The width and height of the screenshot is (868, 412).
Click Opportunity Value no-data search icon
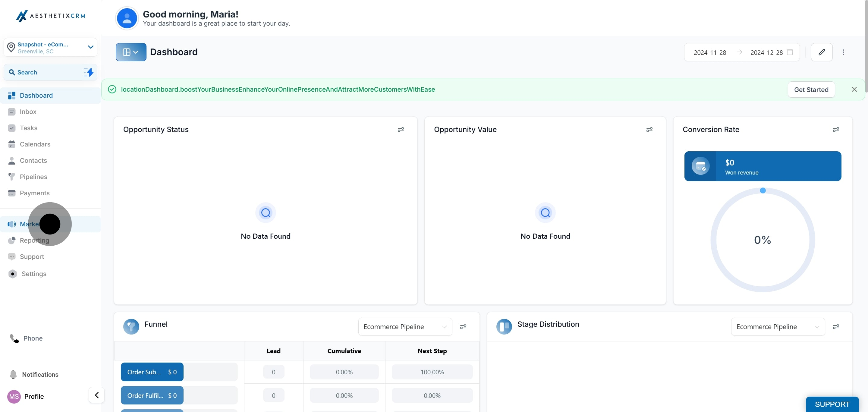(x=545, y=213)
